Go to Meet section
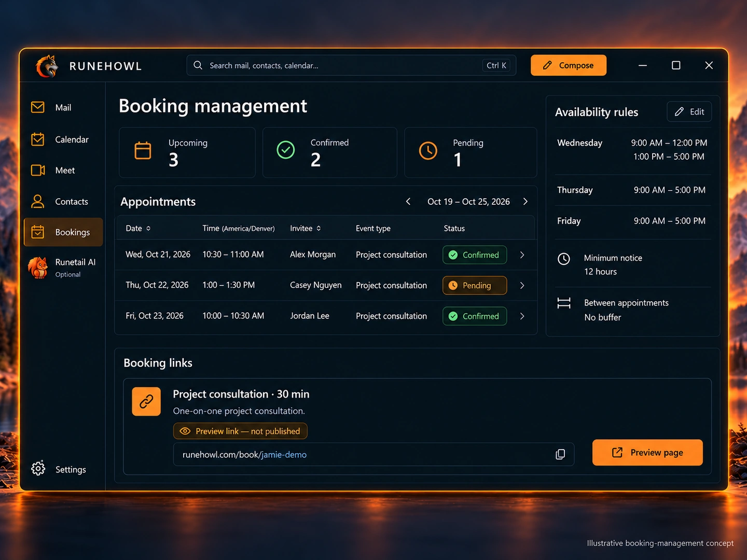Image resolution: width=747 pixels, height=560 pixels. click(x=63, y=170)
